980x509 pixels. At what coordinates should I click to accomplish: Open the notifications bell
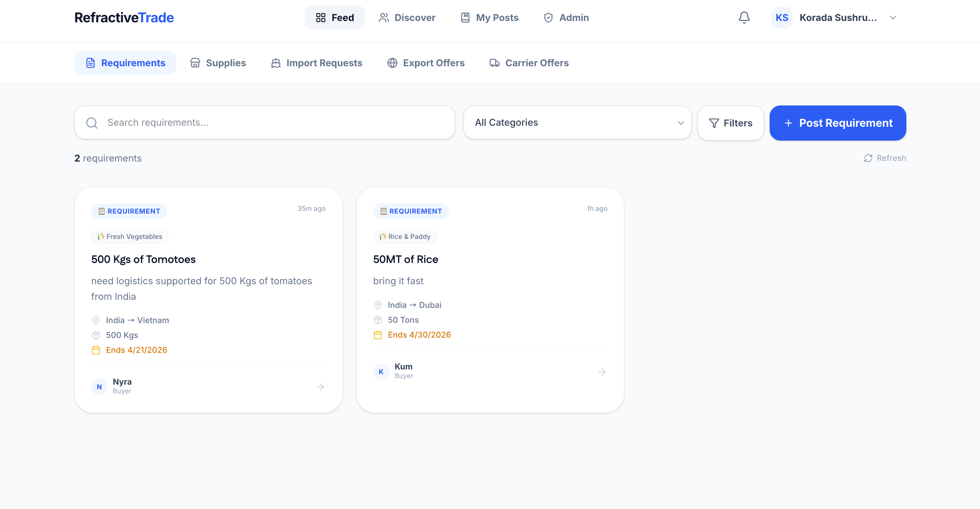(744, 18)
